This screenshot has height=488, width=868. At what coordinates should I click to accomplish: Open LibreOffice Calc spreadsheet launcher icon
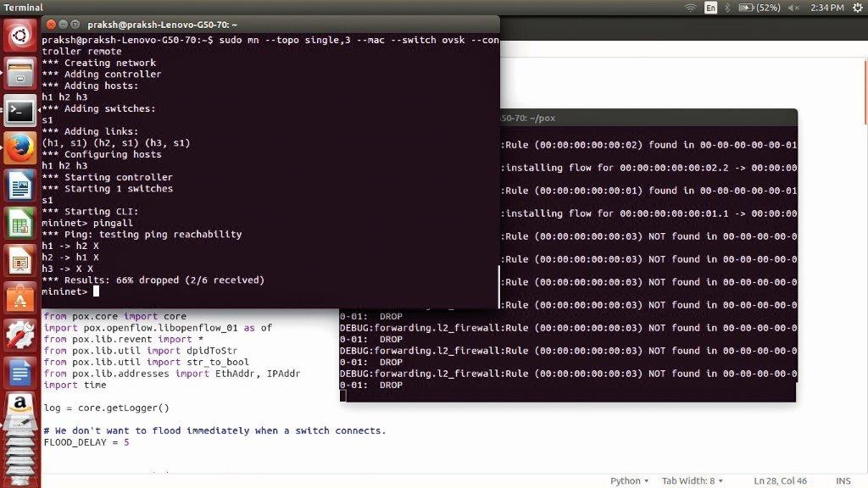tap(20, 223)
